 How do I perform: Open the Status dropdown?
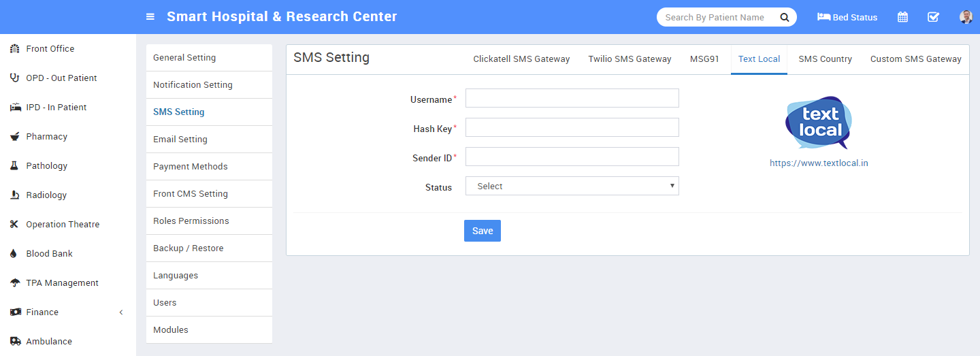click(x=572, y=187)
